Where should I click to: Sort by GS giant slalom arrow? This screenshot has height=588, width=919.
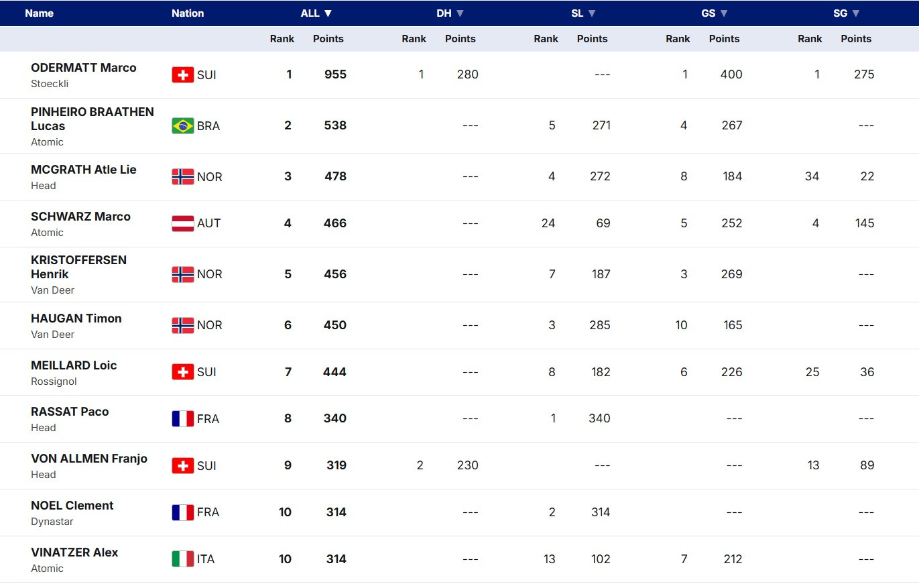(723, 13)
